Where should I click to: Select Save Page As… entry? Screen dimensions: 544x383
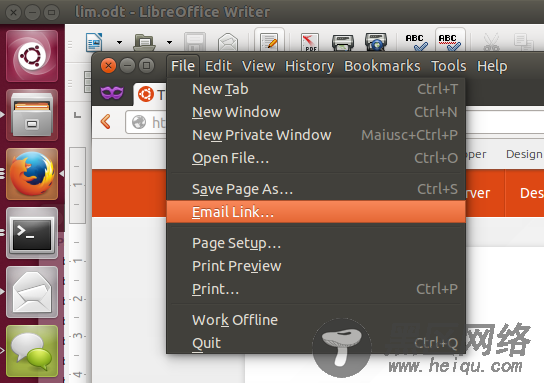pos(316,189)
